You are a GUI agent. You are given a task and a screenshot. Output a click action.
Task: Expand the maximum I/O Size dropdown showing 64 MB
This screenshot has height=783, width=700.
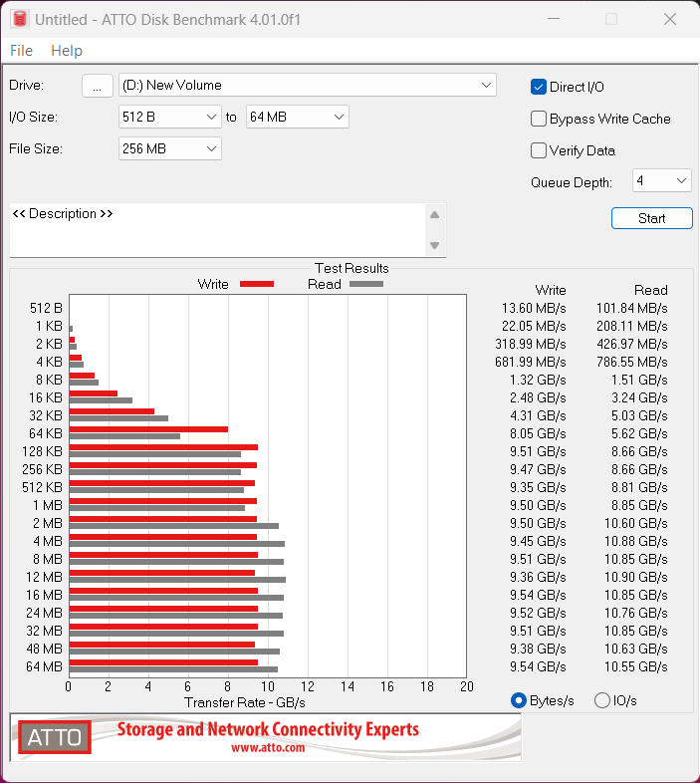[297, 118]
